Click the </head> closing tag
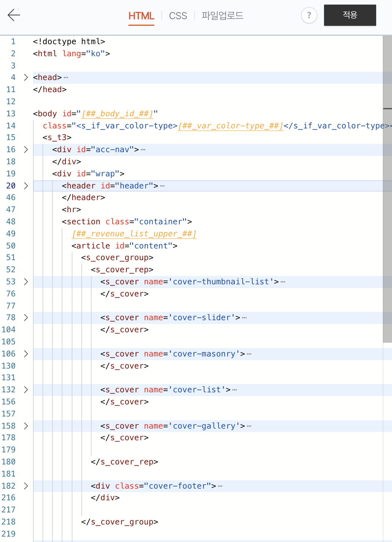Viewport: 392px width, 542px height. 50,90
